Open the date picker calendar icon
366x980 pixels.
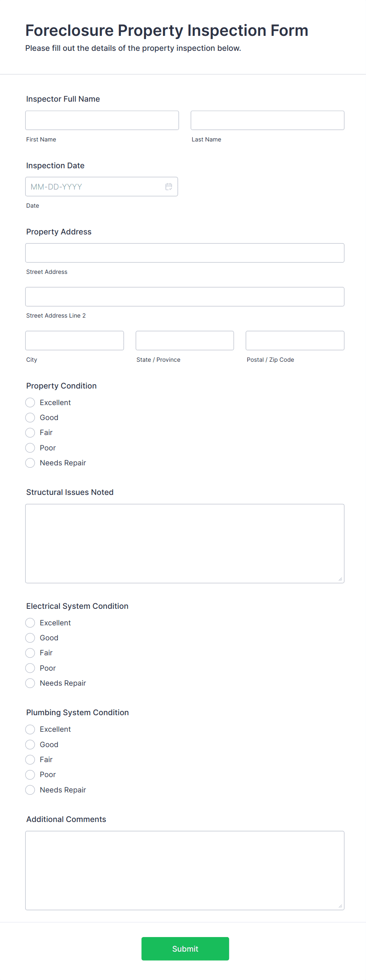point(168,186)
